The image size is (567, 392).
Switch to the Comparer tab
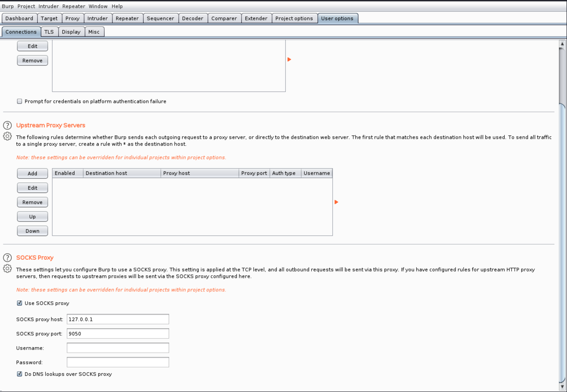[224, 18]
